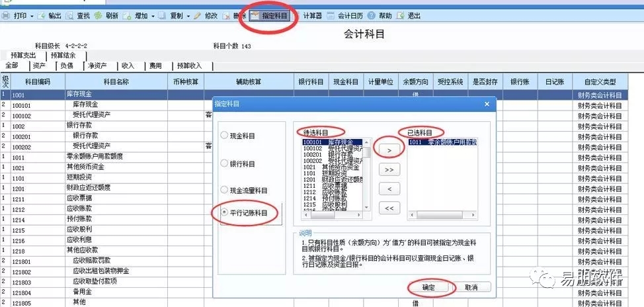Image resolution: width=644 pixels, height=307 pixels.
Task: Click the 刷新 (Refresh) toolbar icon
Action: click(99, 15)
